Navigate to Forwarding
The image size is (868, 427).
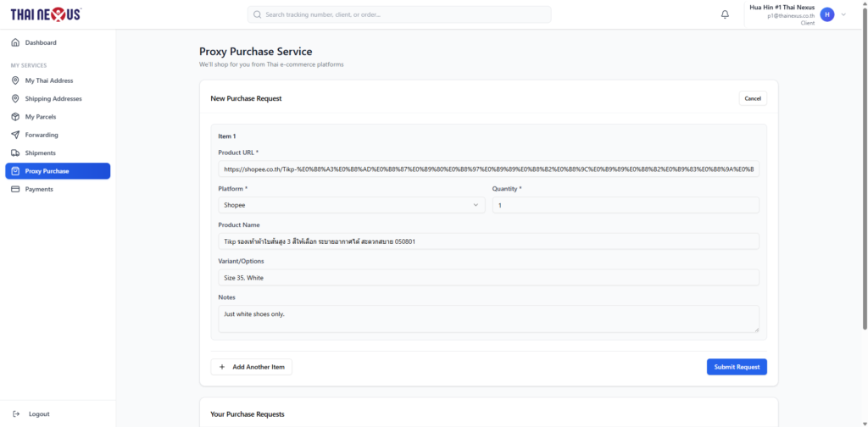click(x=58, y=135)
